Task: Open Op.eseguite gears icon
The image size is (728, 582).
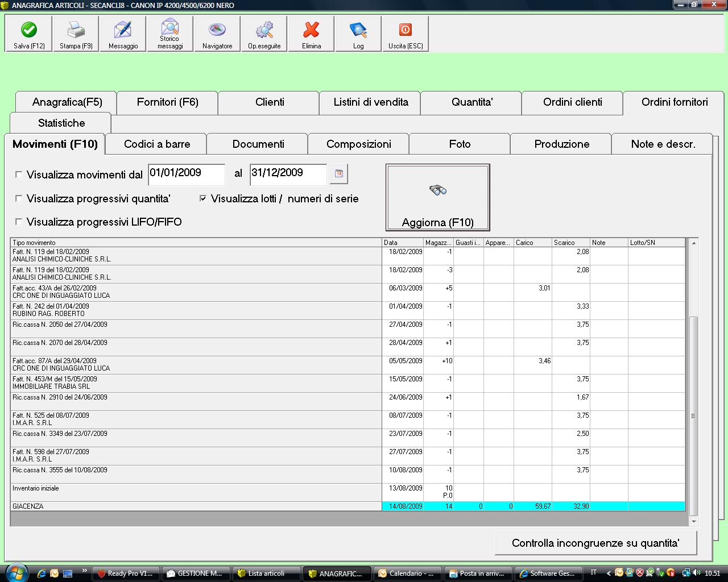Action: 264,34
